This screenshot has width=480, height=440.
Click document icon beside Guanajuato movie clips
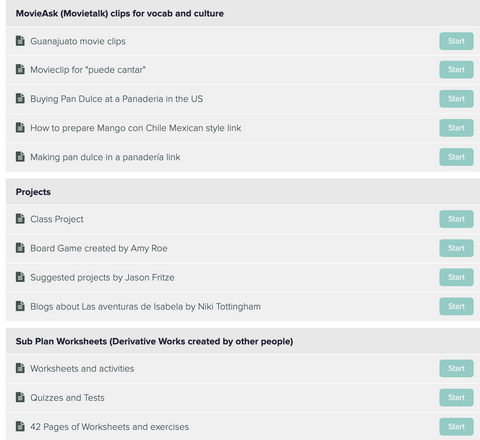pos(20,41)
